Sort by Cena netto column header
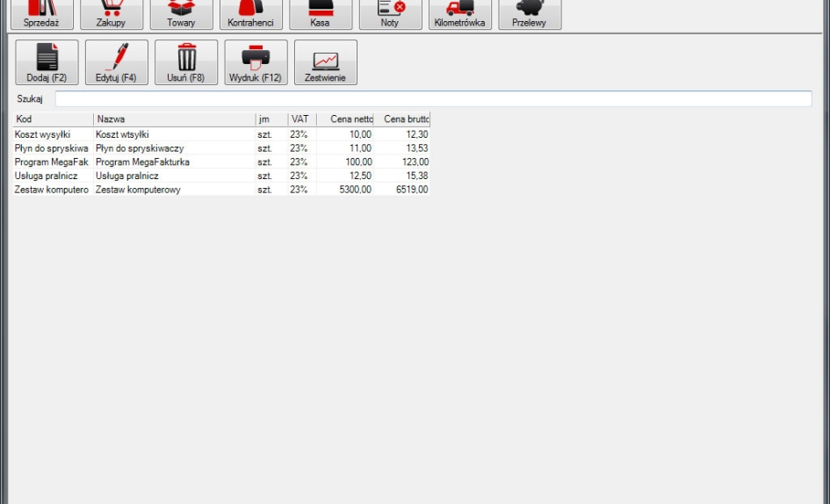This screenshot has height=504, width=830. [x=346, y=119]
